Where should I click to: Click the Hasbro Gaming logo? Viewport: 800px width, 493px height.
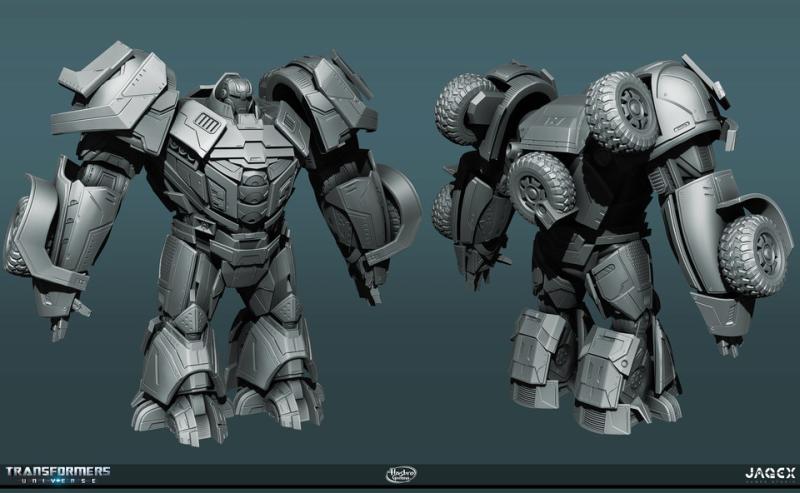(401, 475)
